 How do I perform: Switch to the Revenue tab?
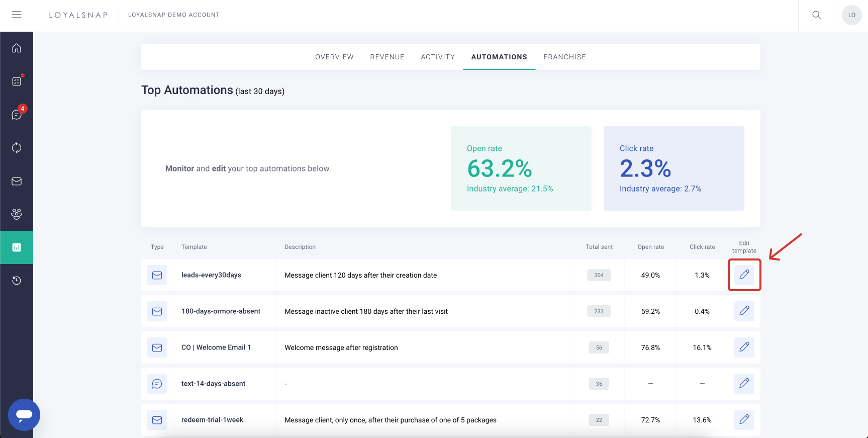pyautogui.click(x=387, y=57)
